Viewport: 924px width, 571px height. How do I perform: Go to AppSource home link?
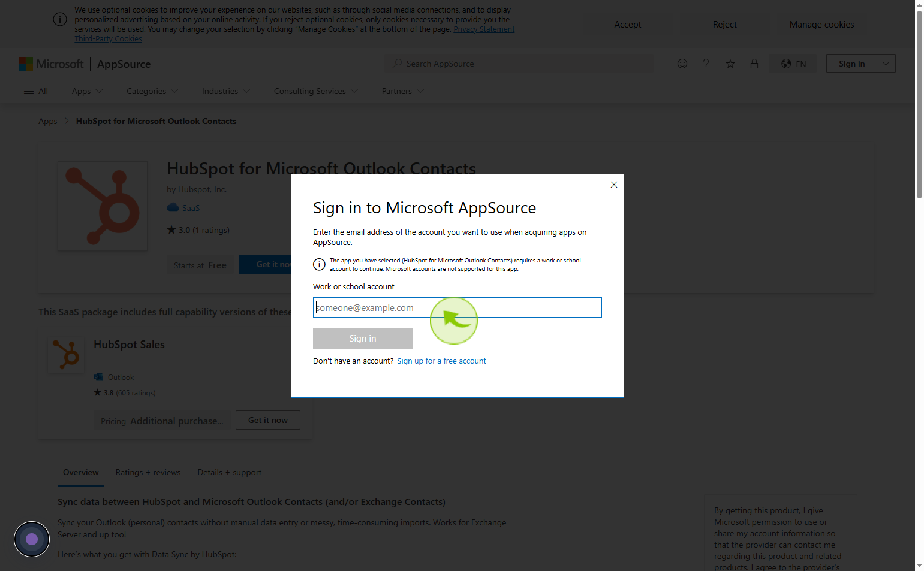(124, 64)
